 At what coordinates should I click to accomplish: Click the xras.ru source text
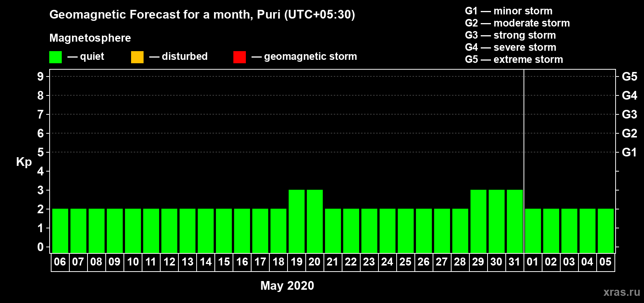622,292
